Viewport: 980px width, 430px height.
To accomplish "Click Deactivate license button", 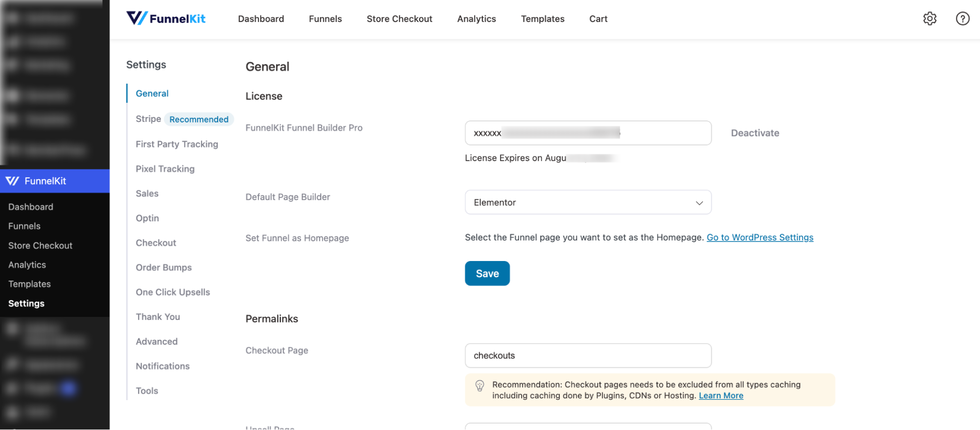I will 754,133.
